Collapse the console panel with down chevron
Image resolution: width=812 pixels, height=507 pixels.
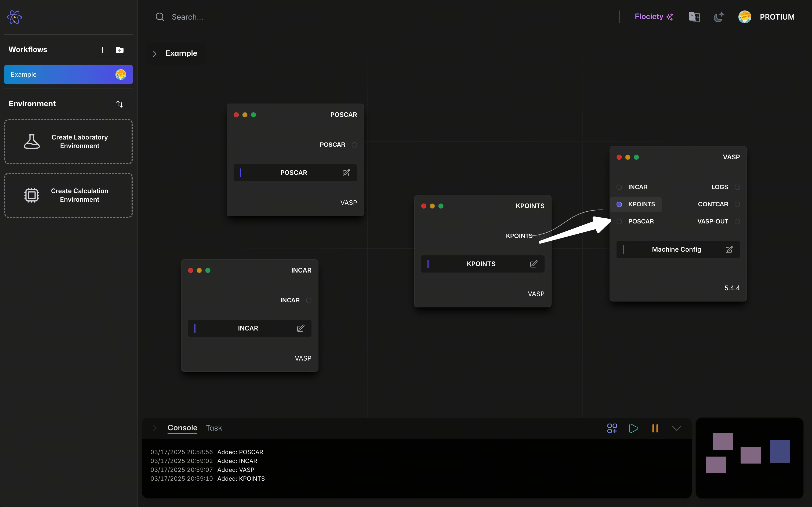tap(676, 428)
